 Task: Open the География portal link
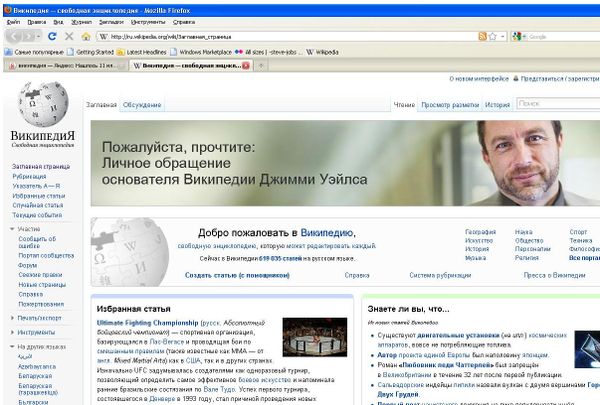click(x=480, y=232)
